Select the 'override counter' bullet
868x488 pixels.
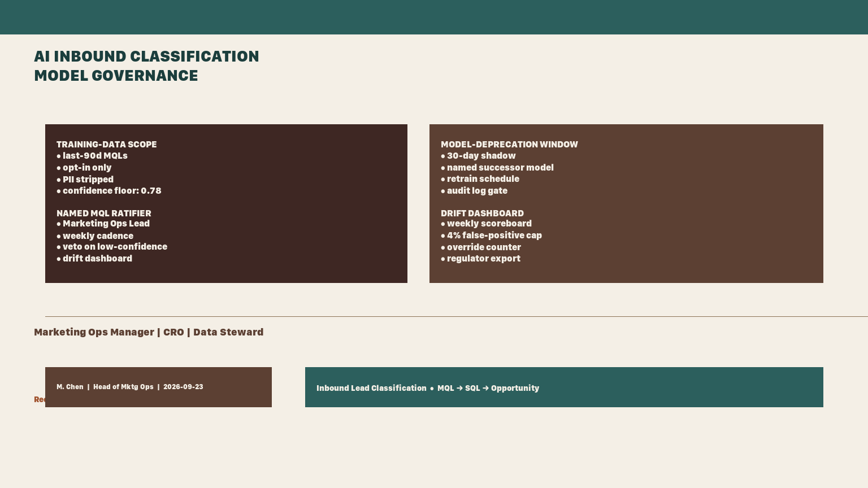coord(481,247)
